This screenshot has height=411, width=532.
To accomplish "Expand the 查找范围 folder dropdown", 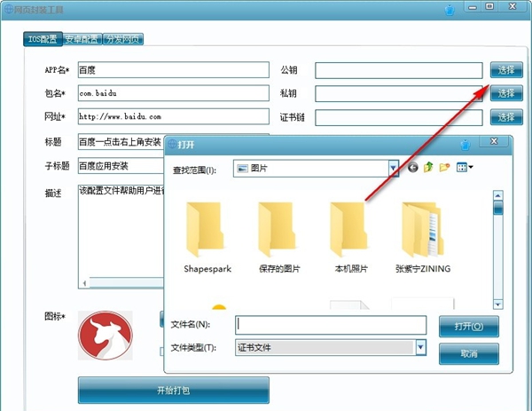I will tap(393, 168).
